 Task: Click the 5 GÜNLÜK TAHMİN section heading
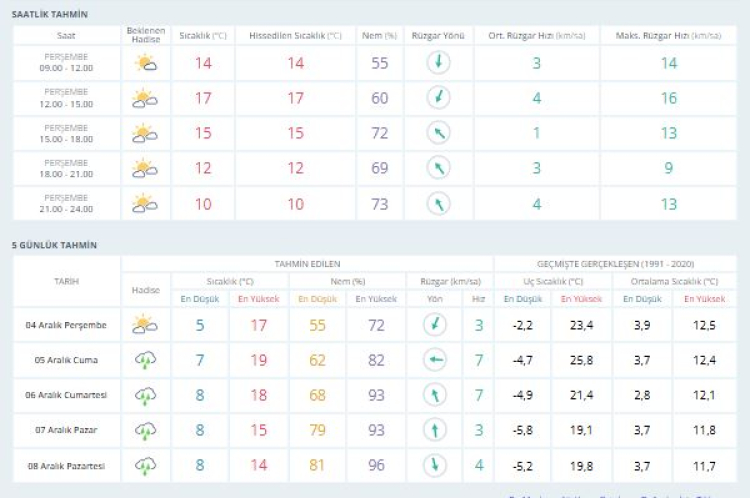pyautogui.click(x=54, y=245)
